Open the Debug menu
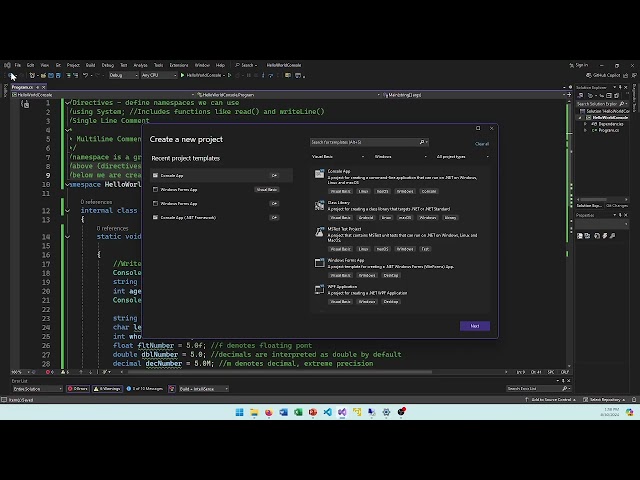 108,65
